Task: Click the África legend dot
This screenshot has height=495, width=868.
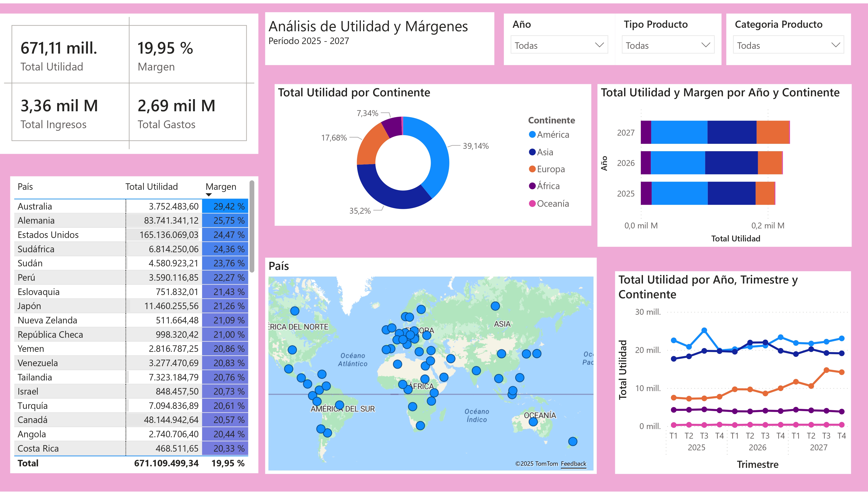Action: coord(532,186)
